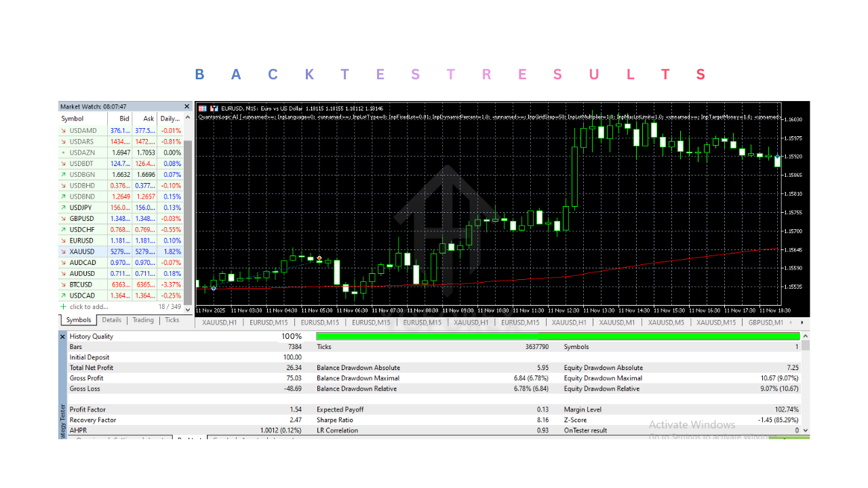Dismiss the History Quality row with its X
The image size is (868, 488).
coord(62,336)
